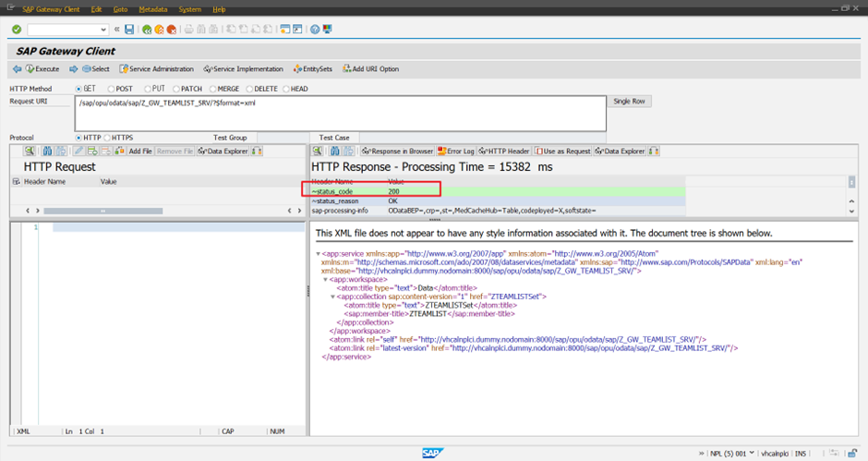868x461 pixels.
Task: Open the SAP Gateway Client menu
Action: coord(51,9)
